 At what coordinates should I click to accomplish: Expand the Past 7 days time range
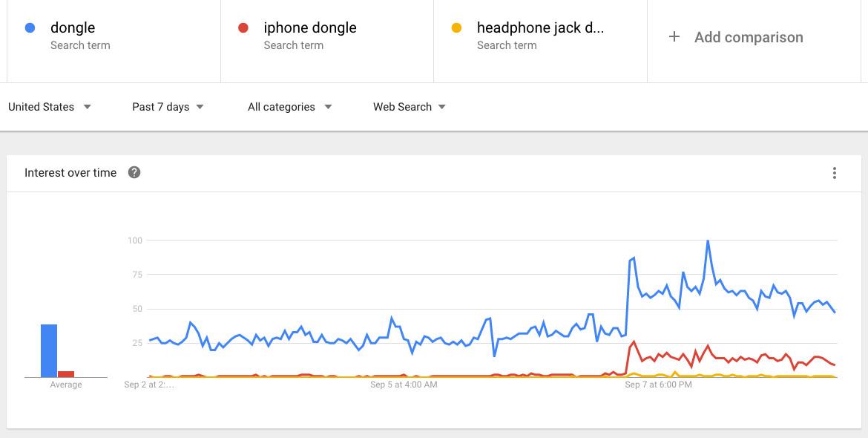tap(168, 107)
